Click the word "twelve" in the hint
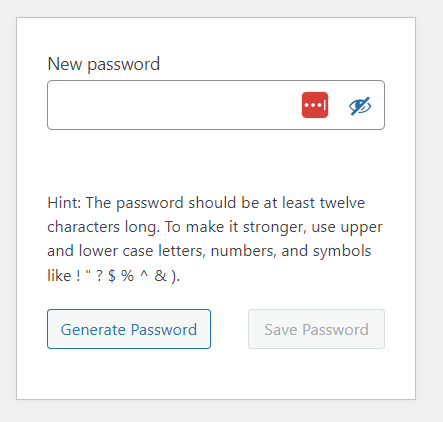Screen dimensions: 443x422 tap(342, 203)
